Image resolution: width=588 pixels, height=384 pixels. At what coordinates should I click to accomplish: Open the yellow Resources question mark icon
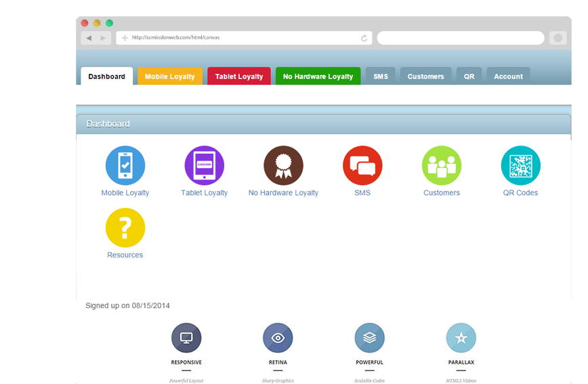point(125,228)
